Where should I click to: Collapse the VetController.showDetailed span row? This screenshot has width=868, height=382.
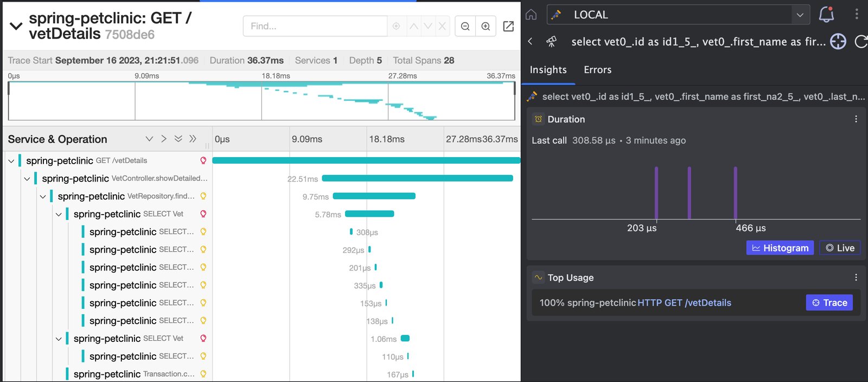27,179
